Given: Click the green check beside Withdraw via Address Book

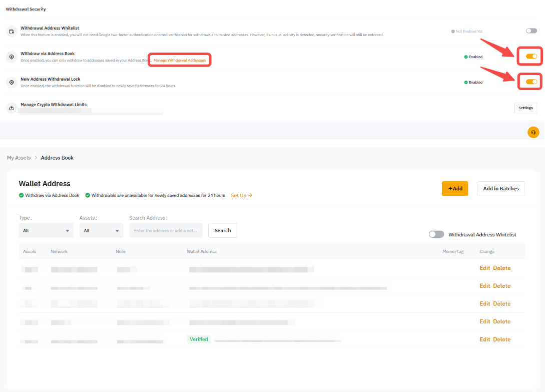Looking at the screenshot, I should [x=21, y=195].
